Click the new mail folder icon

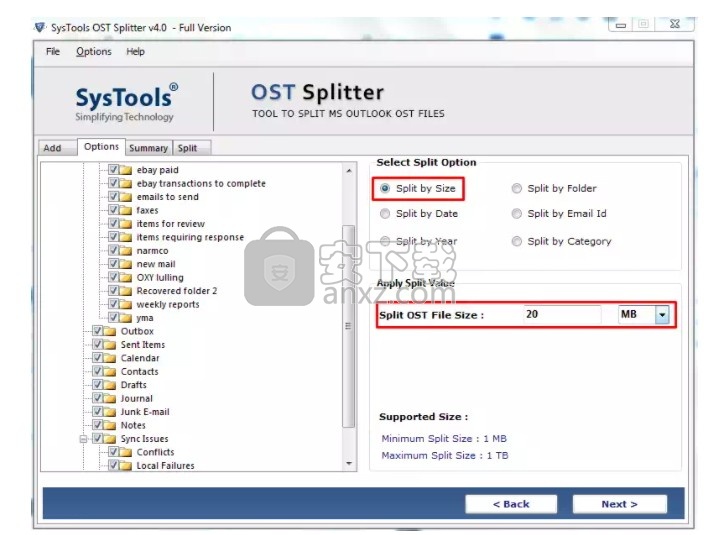coord(126,264)
